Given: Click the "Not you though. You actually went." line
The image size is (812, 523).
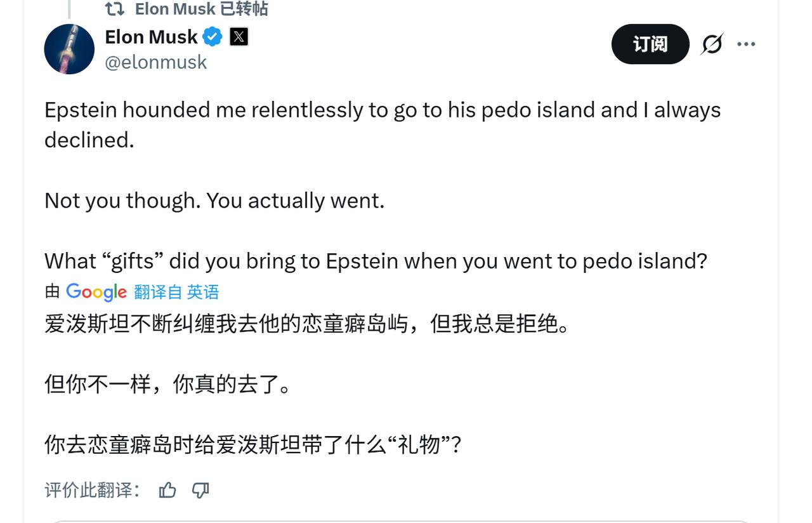Looking at the screenshot, I should (214, 201).
